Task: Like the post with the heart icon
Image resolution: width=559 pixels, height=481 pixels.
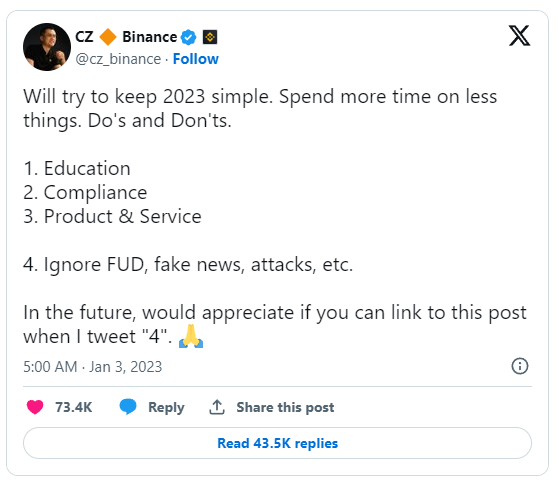Action: pyautogui.click(x=35, y=407)
